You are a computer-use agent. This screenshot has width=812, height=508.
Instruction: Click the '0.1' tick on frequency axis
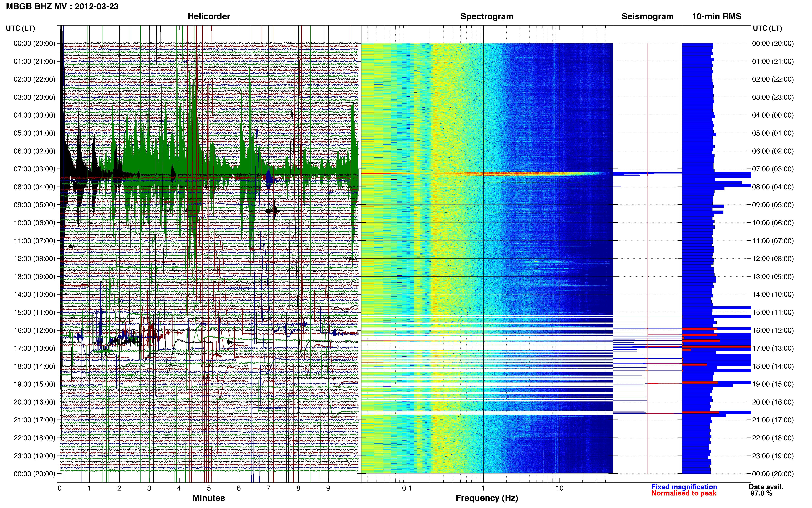pyautogui.click(x=407, y=488)
